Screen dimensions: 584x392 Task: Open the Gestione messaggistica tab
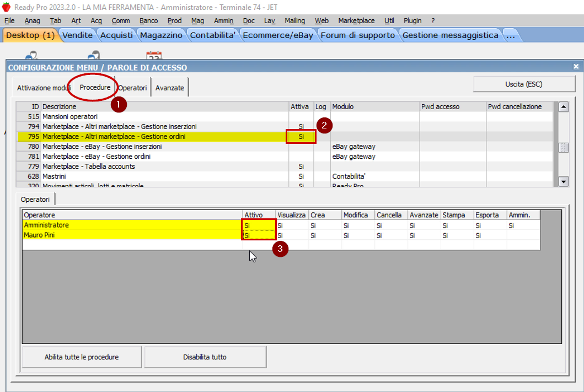(451, 35)
